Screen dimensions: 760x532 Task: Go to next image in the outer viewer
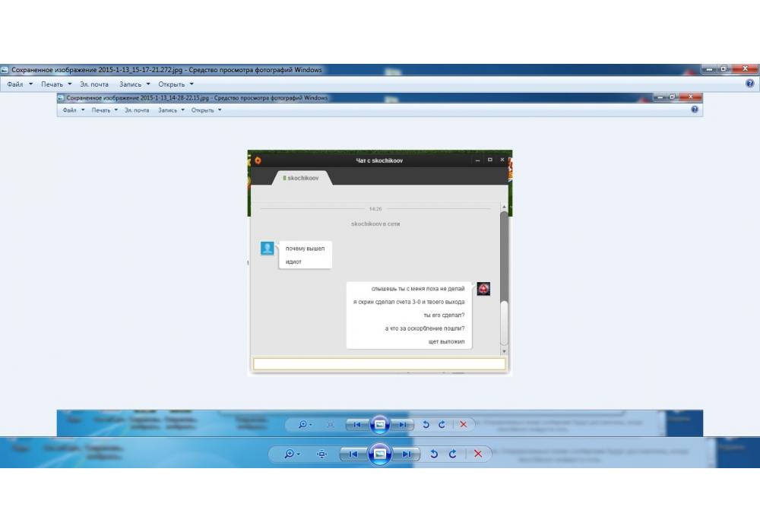(406, 454)
